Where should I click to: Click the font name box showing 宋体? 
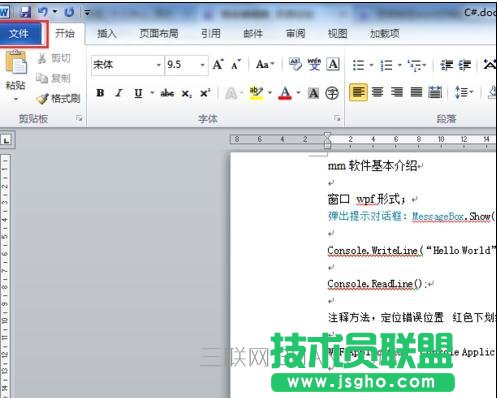(x=123, y=65)
